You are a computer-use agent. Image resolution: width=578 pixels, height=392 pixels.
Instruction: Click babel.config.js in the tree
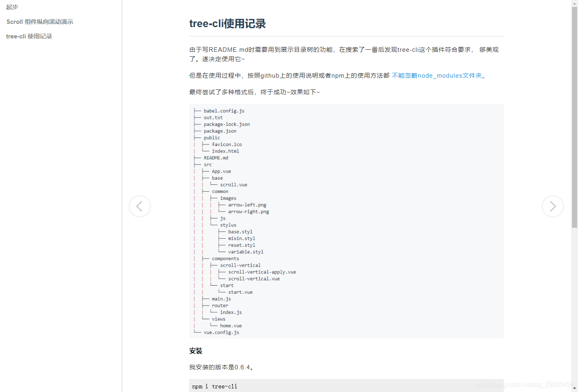pyautogui.click(x=224, y=111)
